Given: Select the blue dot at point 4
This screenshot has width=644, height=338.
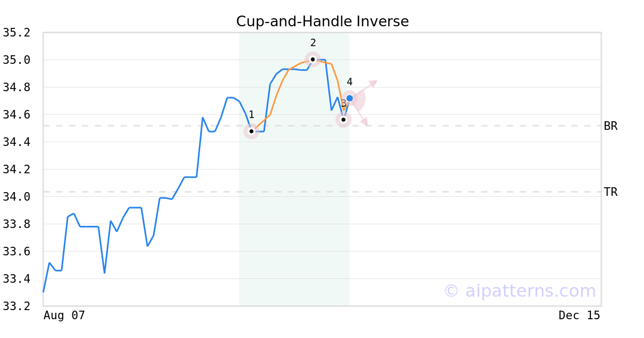Looking at the screenshot, I should coord(349,98).
